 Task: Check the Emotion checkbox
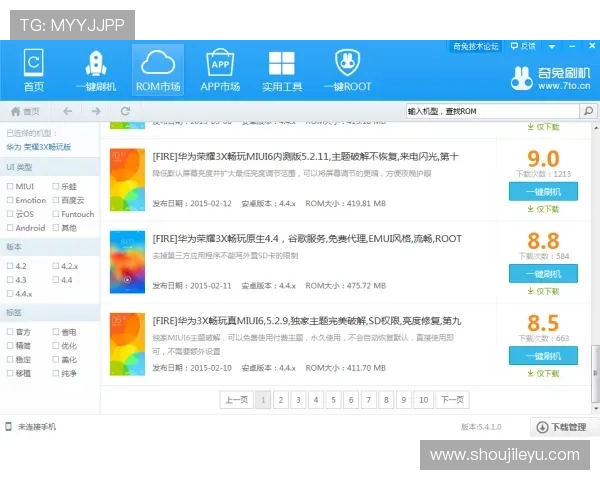pyautogui.click(x=10, y=200)
